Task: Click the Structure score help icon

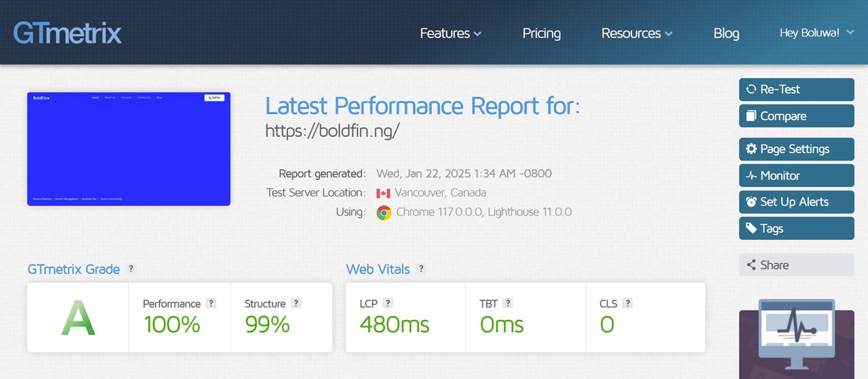Action: point(296,304)
